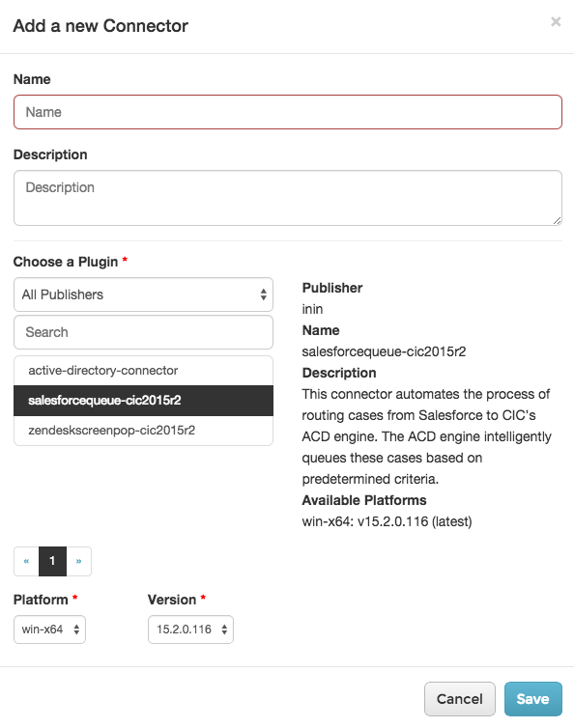Focus the Description text area

tap(288, 198)
